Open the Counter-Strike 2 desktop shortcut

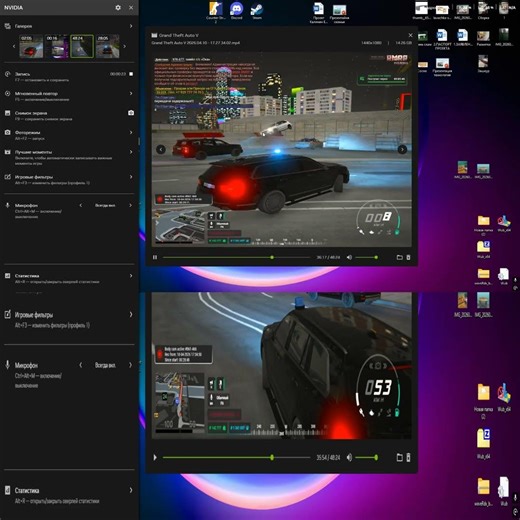pyautogui.click(x=216, y=13)
